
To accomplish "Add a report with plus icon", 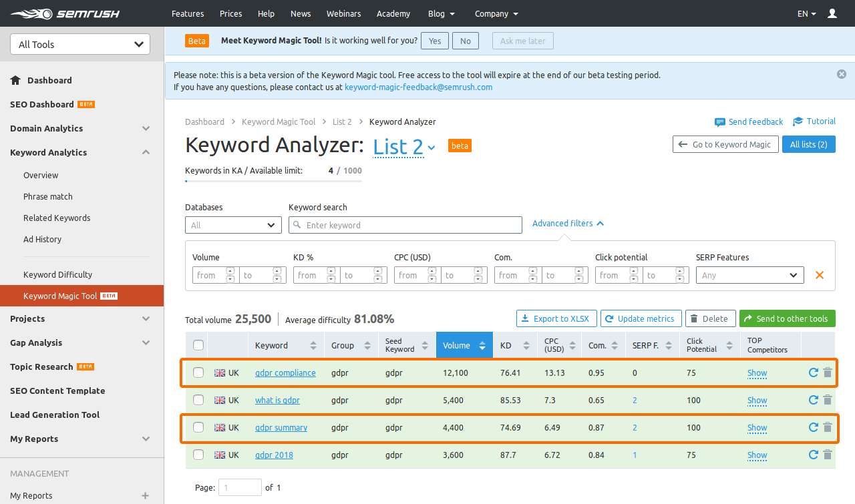I will (145, 495).
